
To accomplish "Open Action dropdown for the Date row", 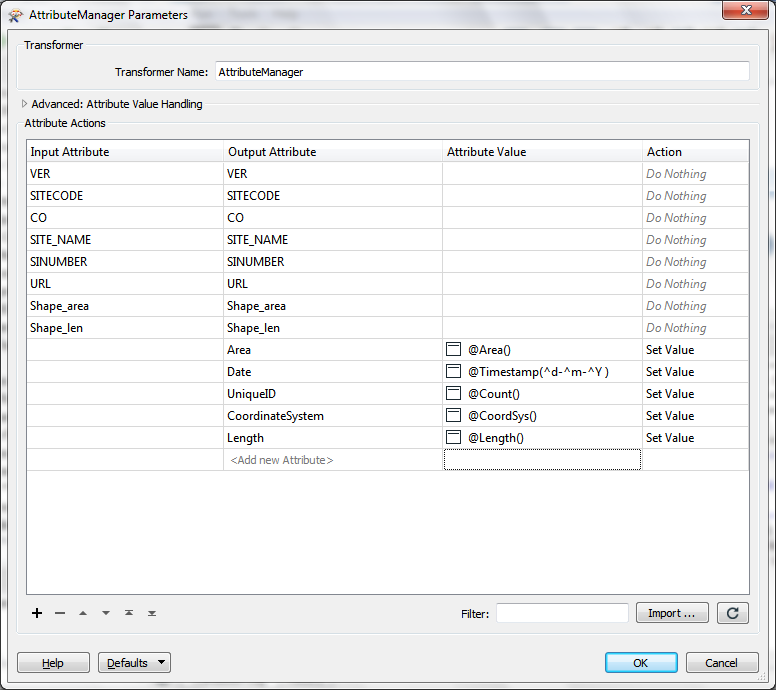I will (x=695, y=372).
